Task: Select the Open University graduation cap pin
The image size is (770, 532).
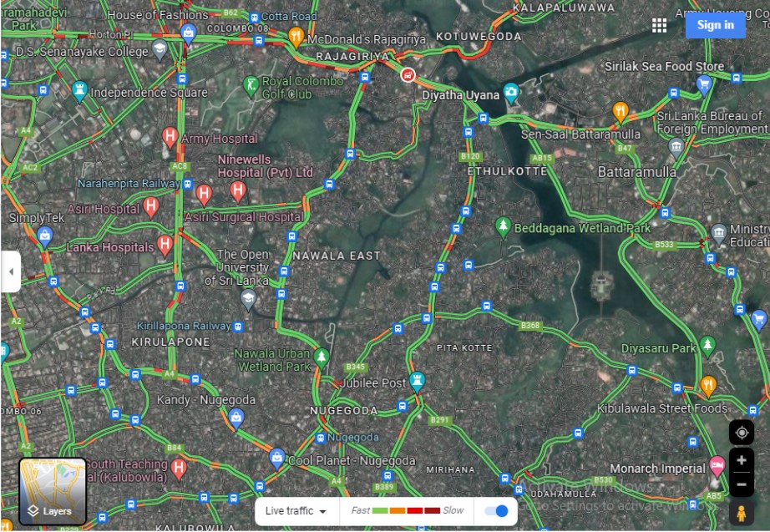Action: [248, 299]
